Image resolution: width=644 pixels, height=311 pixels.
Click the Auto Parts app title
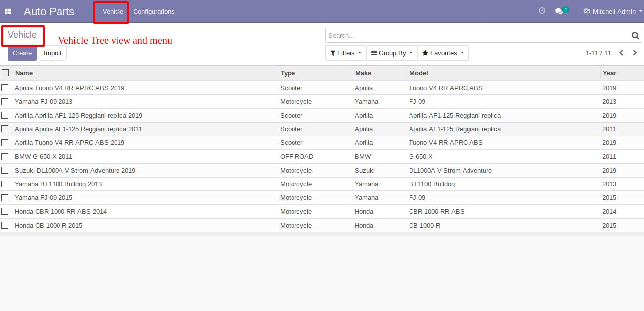pyautogui.click(x=49, y=11)
